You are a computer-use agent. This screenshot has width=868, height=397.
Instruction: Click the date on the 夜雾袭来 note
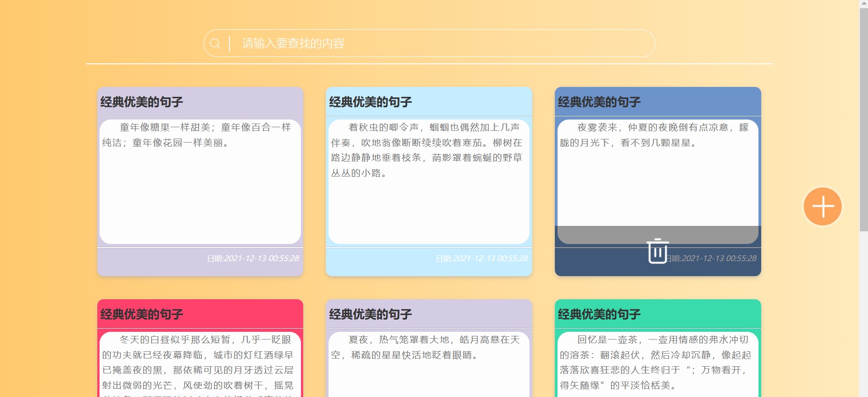coord(711,258)
